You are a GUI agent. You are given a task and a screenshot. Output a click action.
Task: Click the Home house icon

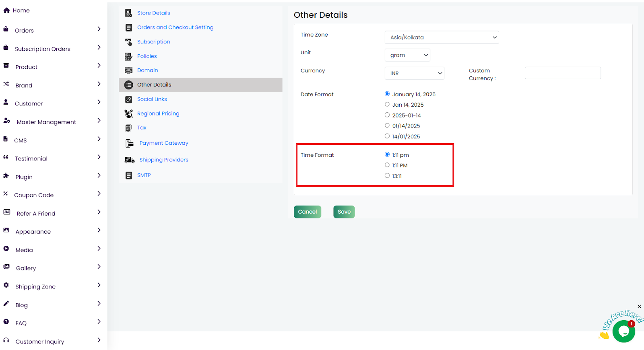click(x=6, y=10)
